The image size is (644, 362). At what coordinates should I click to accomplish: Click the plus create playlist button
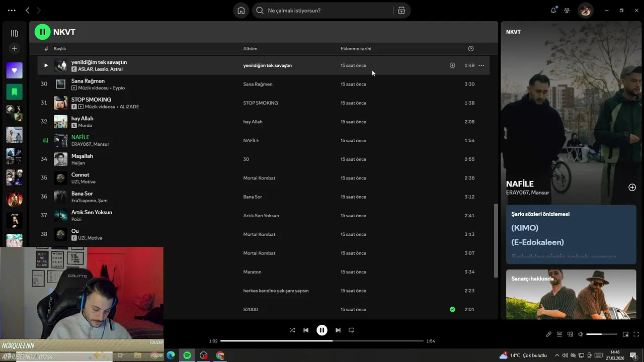(14, 48)
